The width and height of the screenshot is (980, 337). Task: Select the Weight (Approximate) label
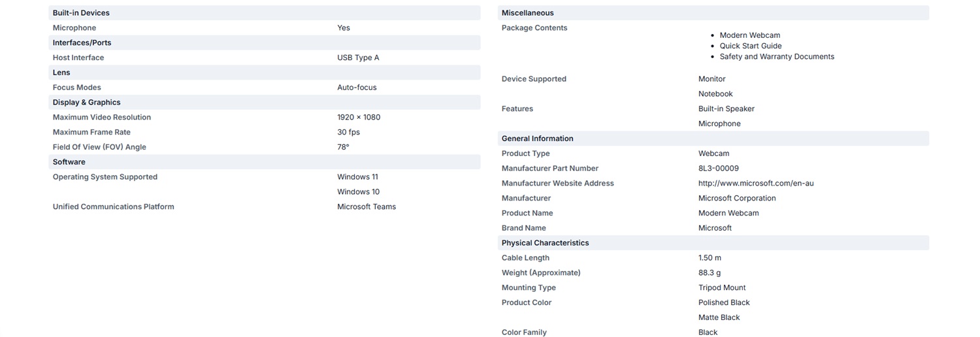pos(541,273)
